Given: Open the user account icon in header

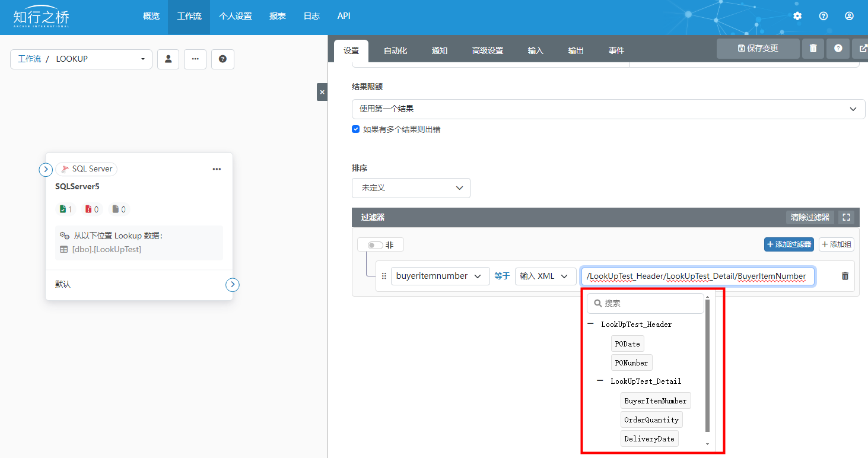Looking at the screenshot, I should click(x=849, y=16).
